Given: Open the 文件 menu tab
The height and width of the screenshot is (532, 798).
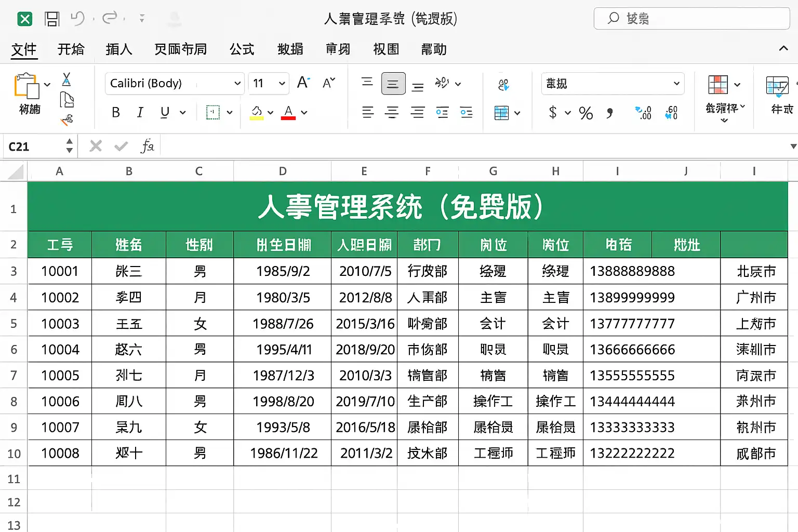Looking at the screenshot, I should (x=24, y=49).
